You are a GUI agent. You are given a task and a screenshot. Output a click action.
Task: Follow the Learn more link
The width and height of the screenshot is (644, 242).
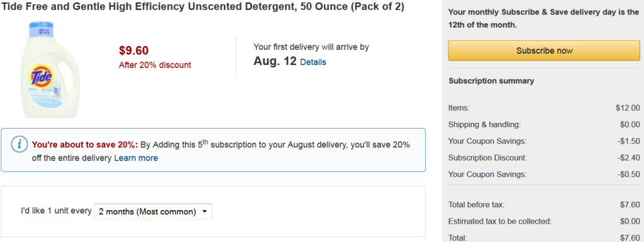click(x=136, y=158)
